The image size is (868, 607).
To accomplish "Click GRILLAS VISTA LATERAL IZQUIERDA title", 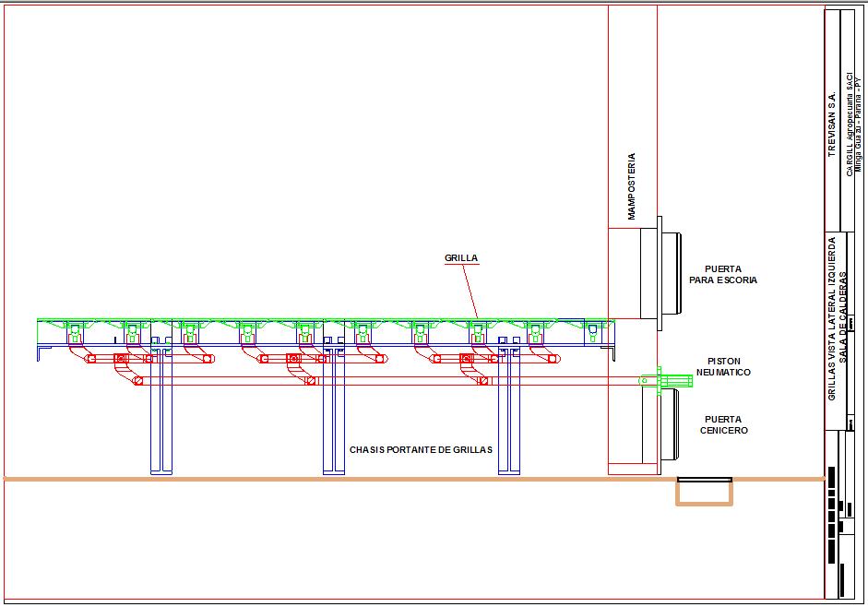I will [x=831, y=318].
